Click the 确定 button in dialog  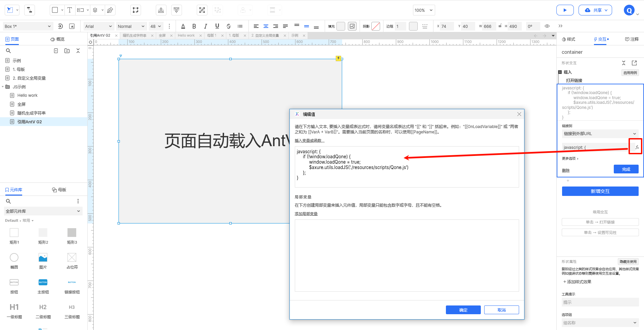463,310
